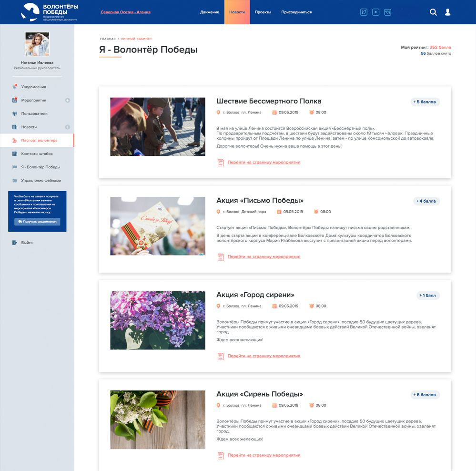Follow event page link for Шествие Бессмертного Полка

click(x=263, y=163)
